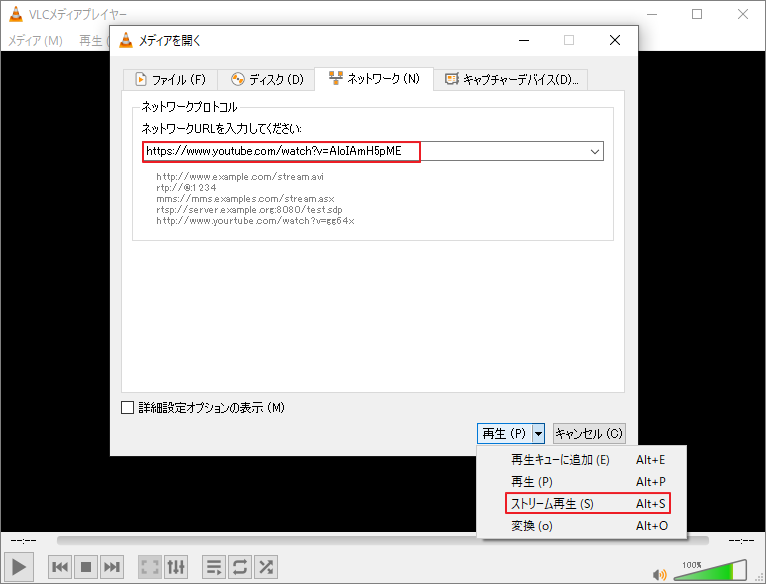
Task: Click the remaining time label at right
Action: 741,541
